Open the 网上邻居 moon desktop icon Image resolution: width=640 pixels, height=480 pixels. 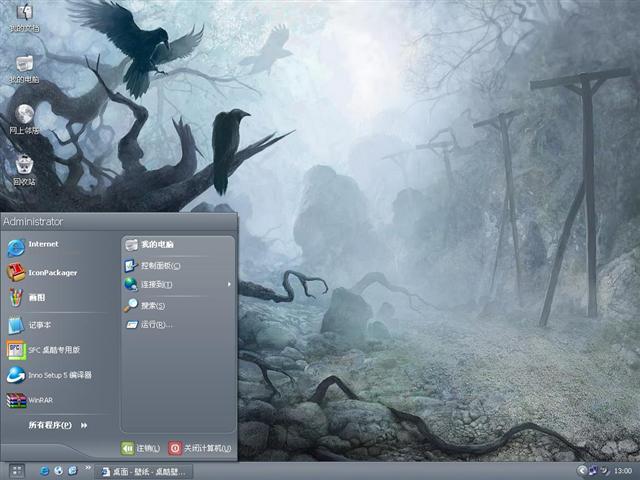(x=24, y=119)
